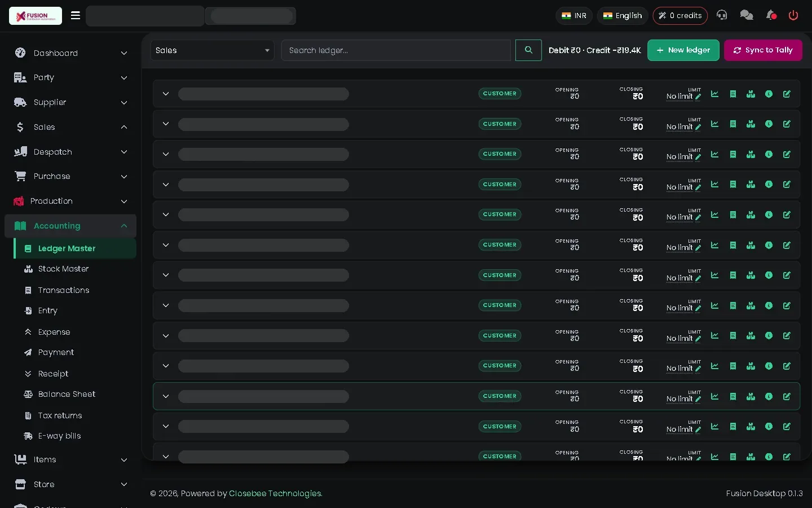Viewport: 812px width, 508px height.
Task: Select Ledger Master menu item
Action: coord(74,248)
